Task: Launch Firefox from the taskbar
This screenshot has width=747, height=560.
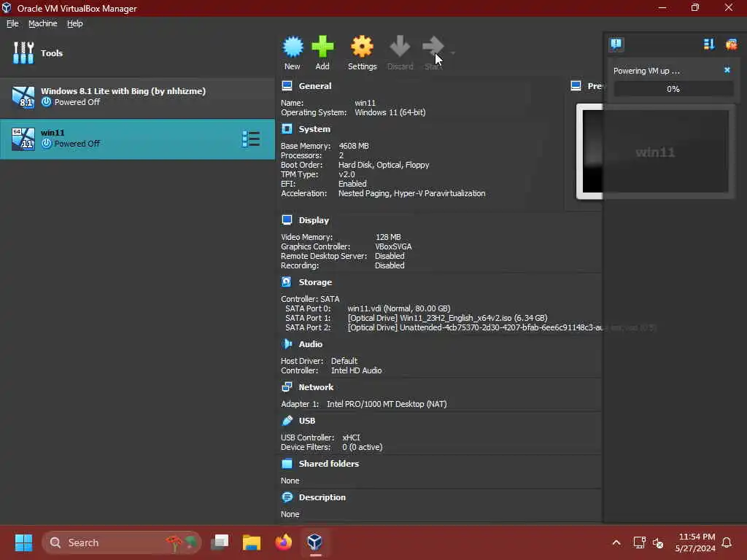Action: point(284,542)
